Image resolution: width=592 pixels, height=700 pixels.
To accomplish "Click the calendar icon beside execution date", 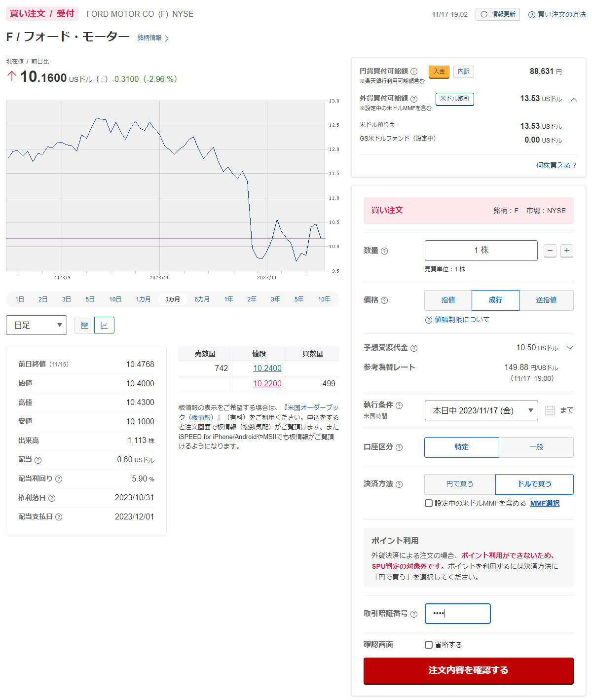I will pos(550,410).
